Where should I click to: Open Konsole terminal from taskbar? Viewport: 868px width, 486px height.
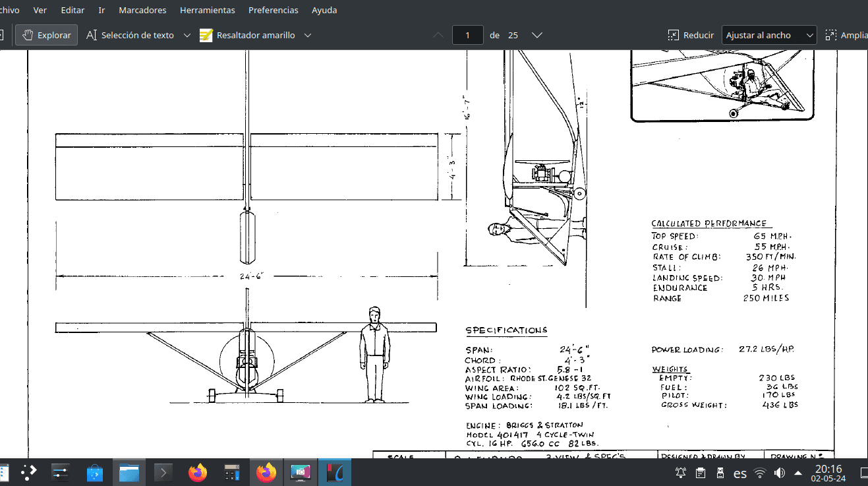click(163, 472)
